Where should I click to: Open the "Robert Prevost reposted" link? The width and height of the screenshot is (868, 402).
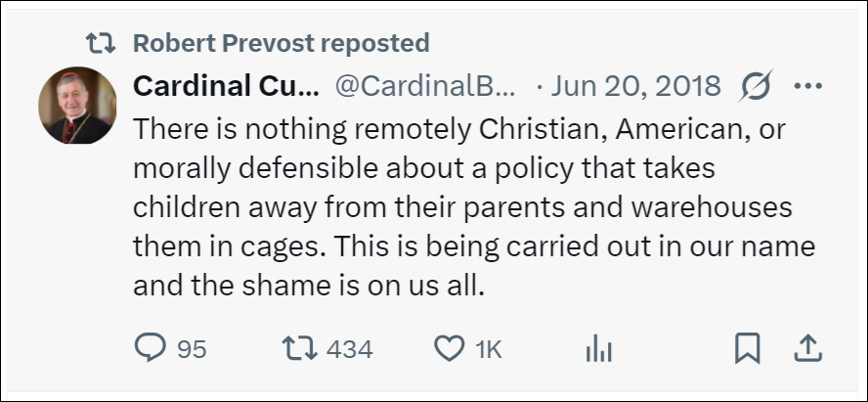point(281,43)
